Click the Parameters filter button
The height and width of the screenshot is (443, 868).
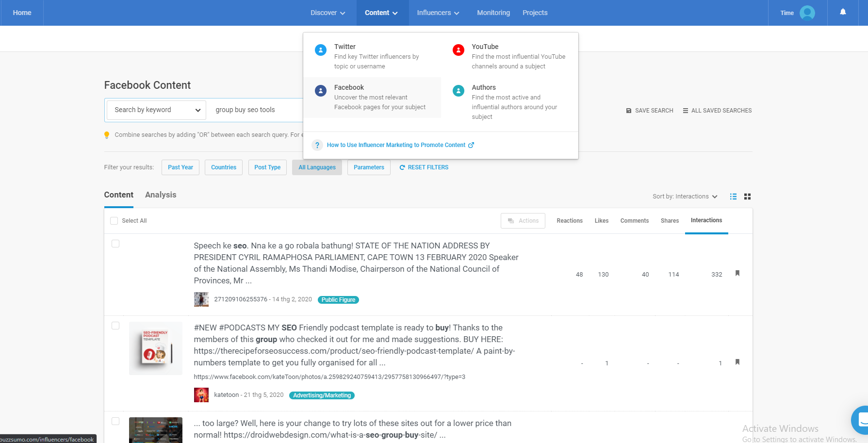click(369, 167)
